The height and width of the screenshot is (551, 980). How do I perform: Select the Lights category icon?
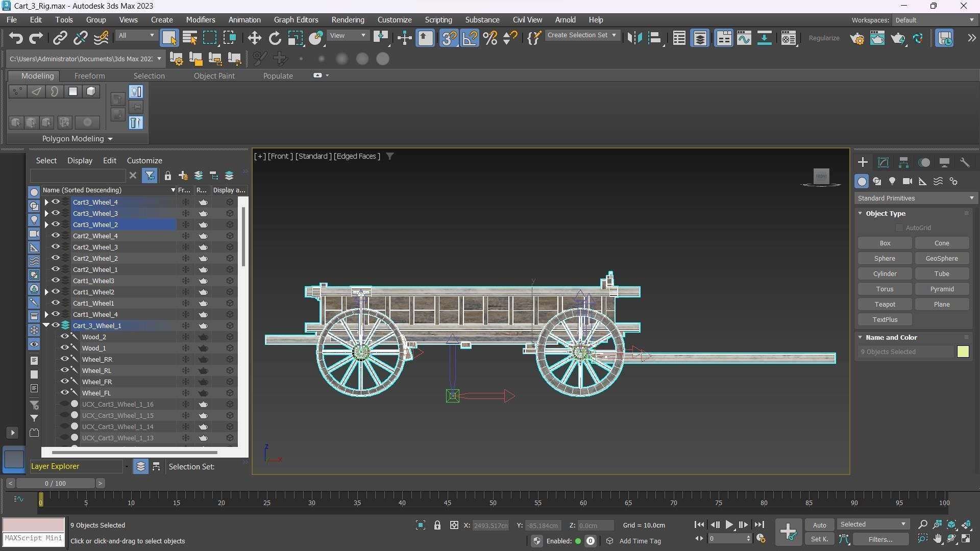tap(892, 182)
